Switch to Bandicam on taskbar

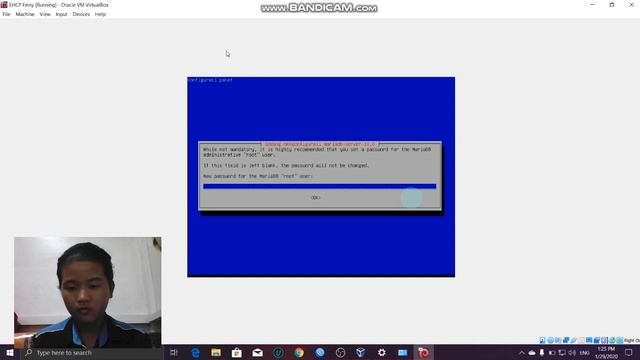(423, 353)
